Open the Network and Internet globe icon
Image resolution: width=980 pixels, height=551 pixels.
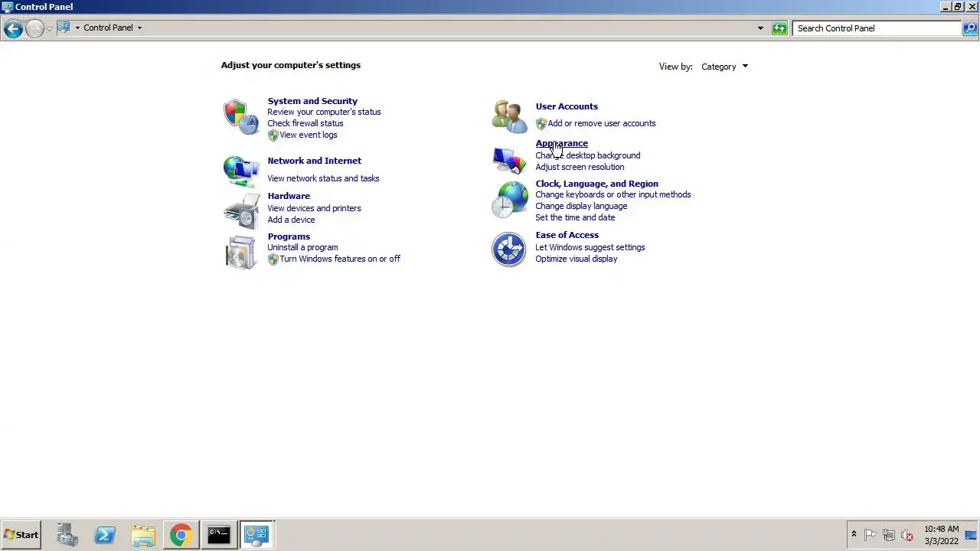pyautogui.click(x=241, y=171)
